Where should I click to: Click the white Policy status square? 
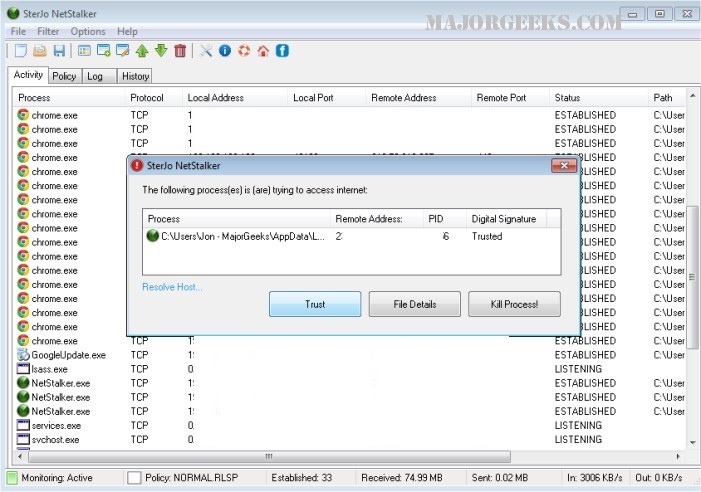coord(134,478)
